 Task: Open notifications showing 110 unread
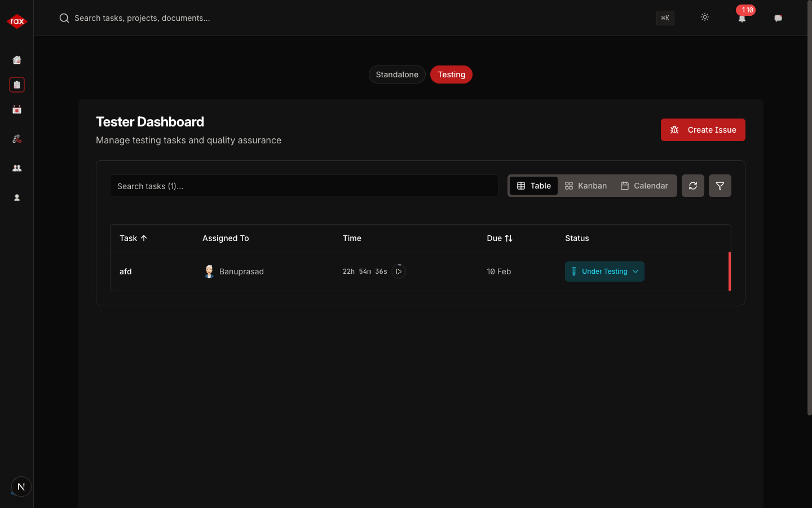point(742,17)
